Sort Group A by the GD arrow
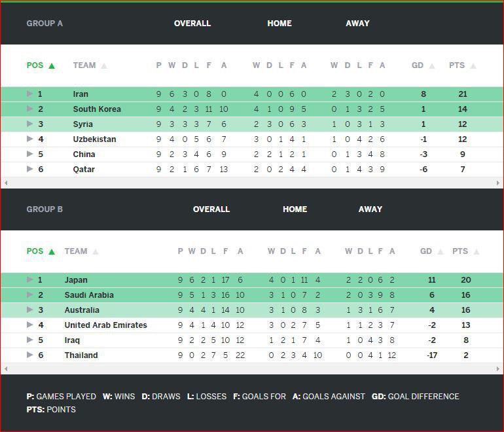The image size is (504, 432). point(431,65)
